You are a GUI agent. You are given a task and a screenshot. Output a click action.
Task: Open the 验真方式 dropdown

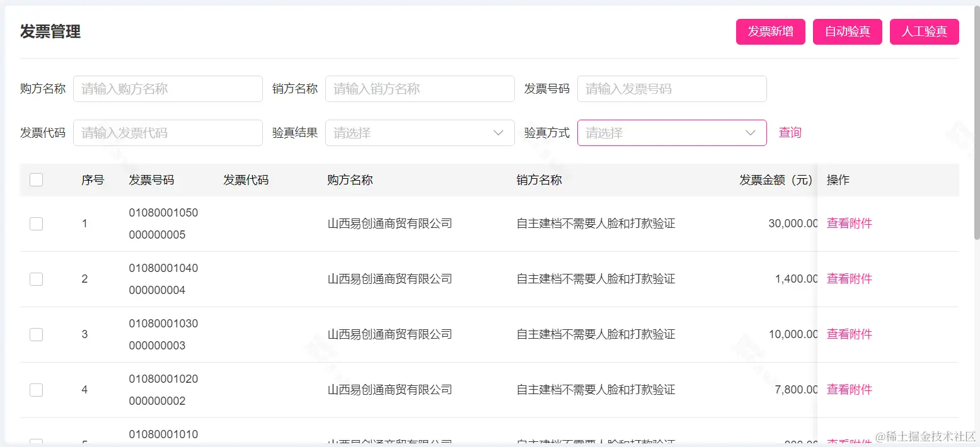[672, 133]
